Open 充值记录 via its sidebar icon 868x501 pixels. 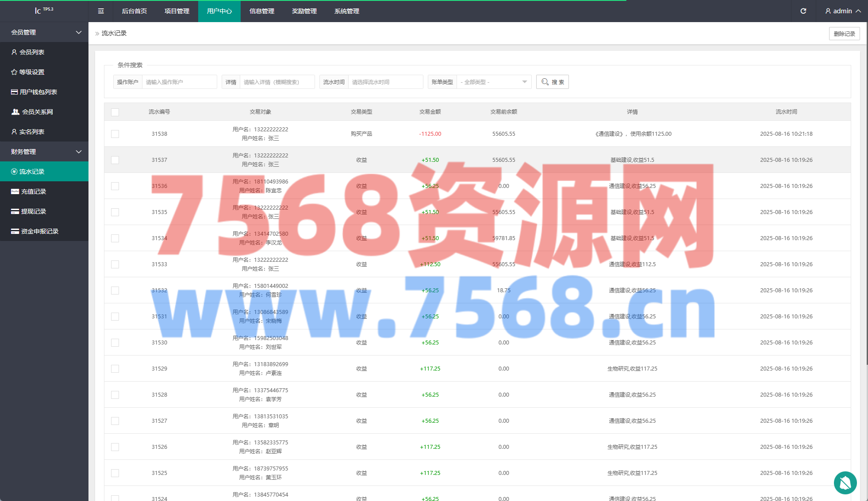click(15, 191)
